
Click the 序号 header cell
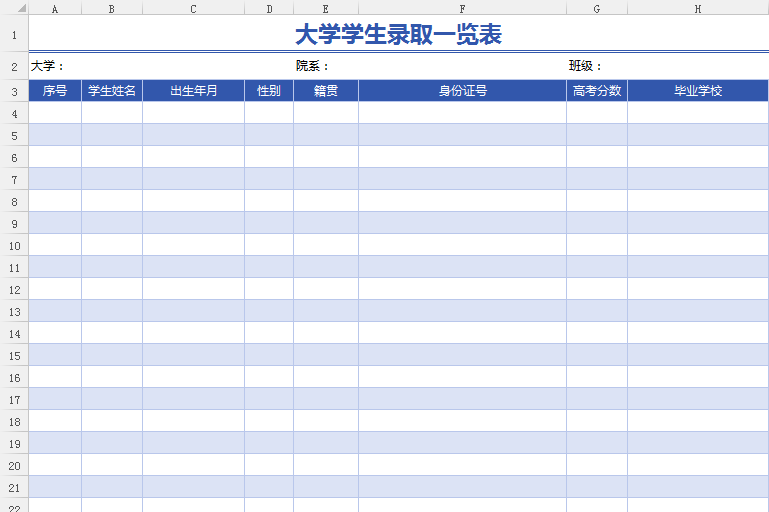click(54, 91)
